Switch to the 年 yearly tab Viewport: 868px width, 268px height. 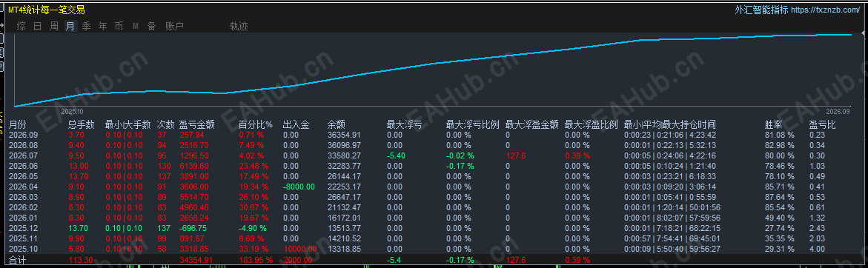tap(102, 26)
